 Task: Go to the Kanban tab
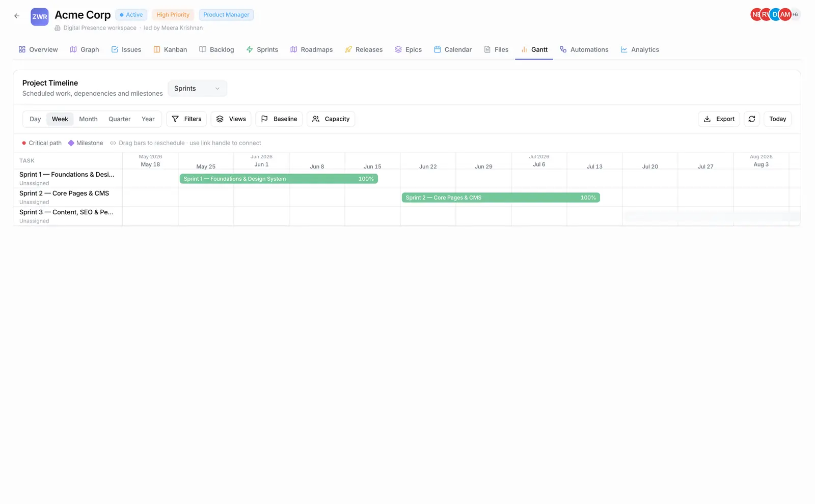tap(171, 49)
